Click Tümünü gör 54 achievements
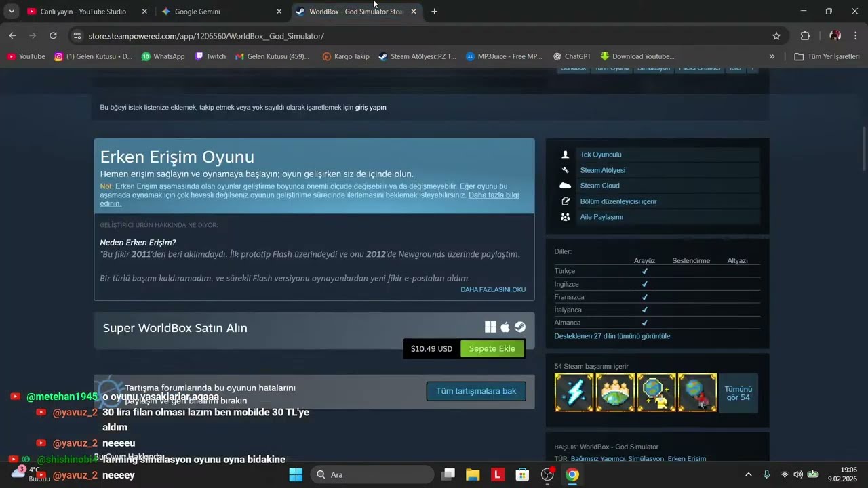Image resolution: width=868 pixels, height=488 pixels. click(738, 393)
